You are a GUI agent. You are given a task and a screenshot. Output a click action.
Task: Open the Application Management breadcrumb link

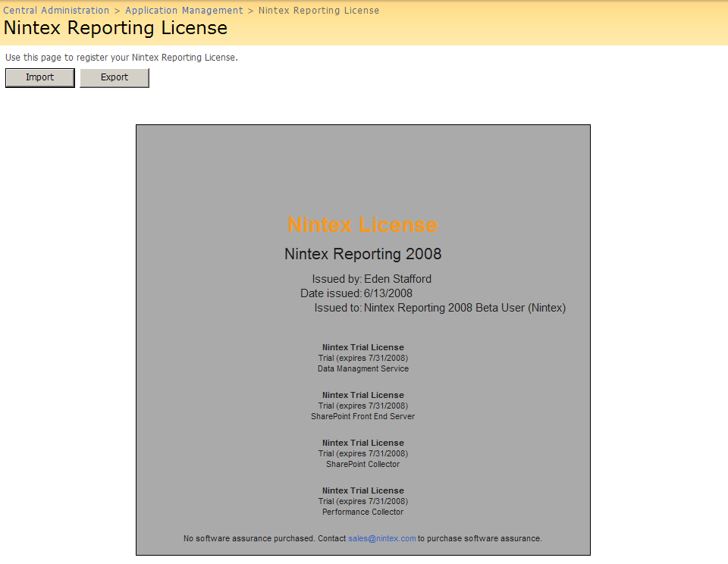pos(184,11)
